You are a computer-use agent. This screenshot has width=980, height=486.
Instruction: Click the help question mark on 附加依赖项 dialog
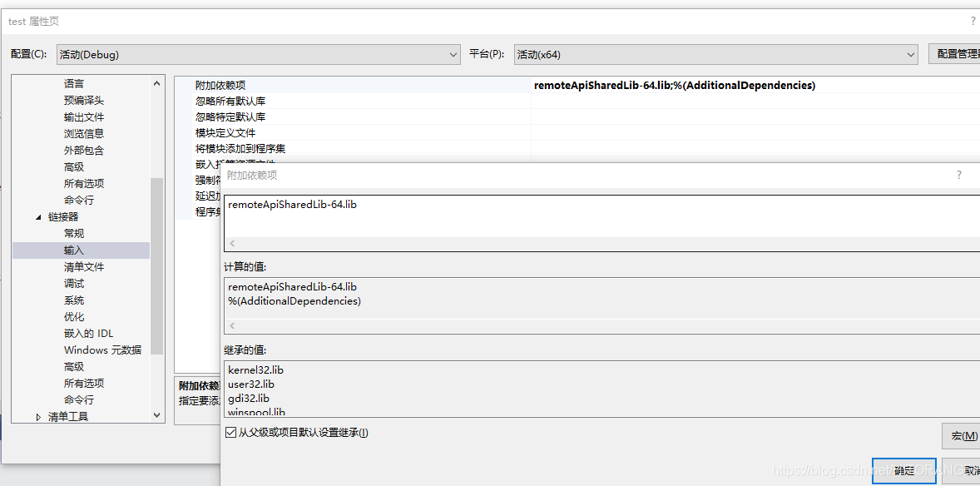click(x=959, y=175)
